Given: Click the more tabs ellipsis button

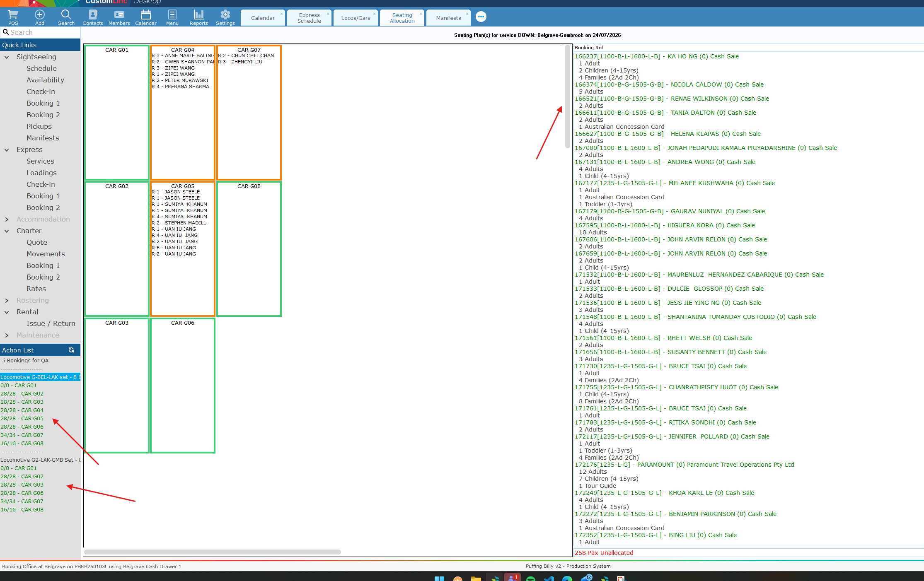Looking at the screenshot, I should pos(481,17).
